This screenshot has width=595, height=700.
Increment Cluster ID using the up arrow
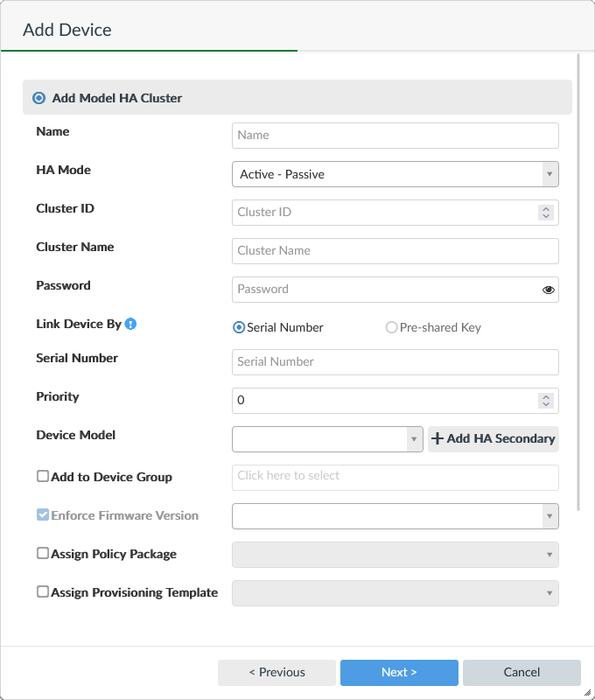tap(546, 208)
